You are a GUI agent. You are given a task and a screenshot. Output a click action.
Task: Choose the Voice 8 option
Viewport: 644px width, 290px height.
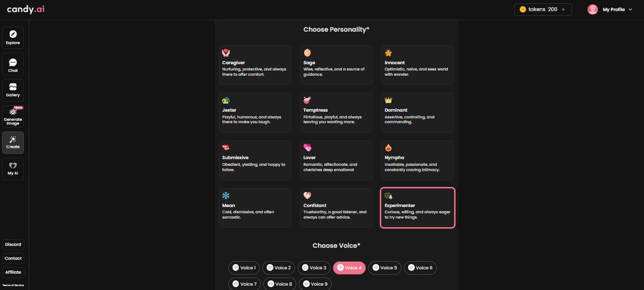(x=279, y=284)
